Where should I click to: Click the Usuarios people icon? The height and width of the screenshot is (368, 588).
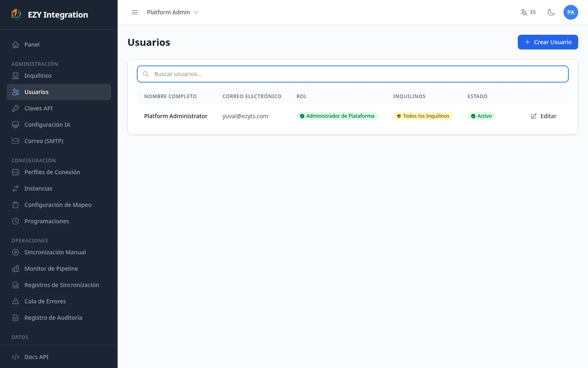[x=16, y=92]
